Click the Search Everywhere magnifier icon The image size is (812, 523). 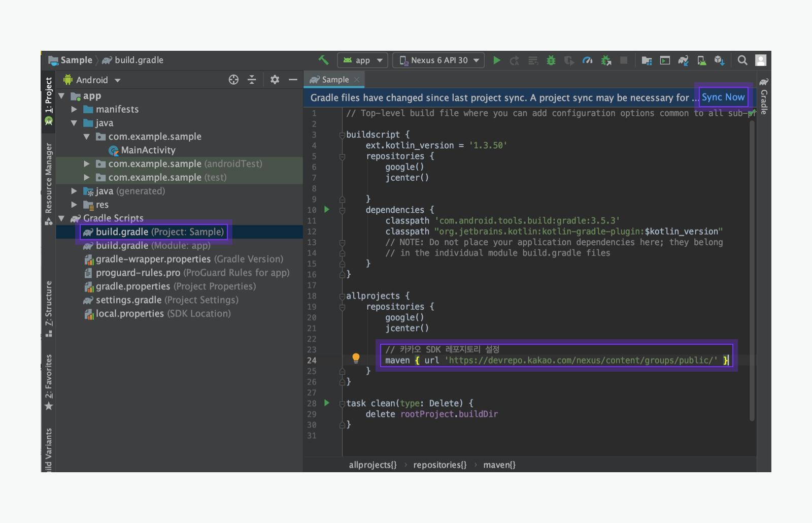tap(742, 60)
